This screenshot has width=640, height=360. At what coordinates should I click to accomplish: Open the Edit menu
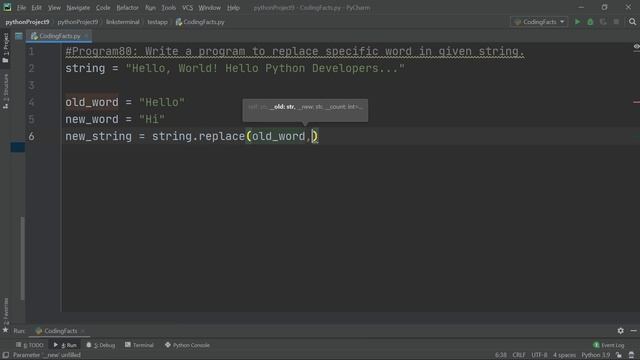(36, 8)
